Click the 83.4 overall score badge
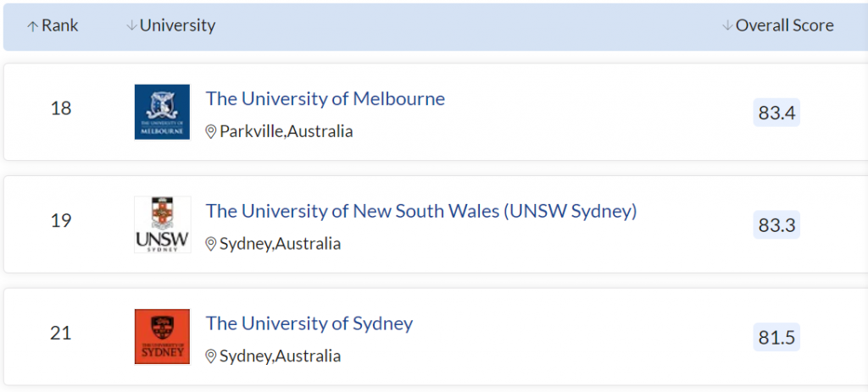The image size is (868, 392). [x=776, y=113]
